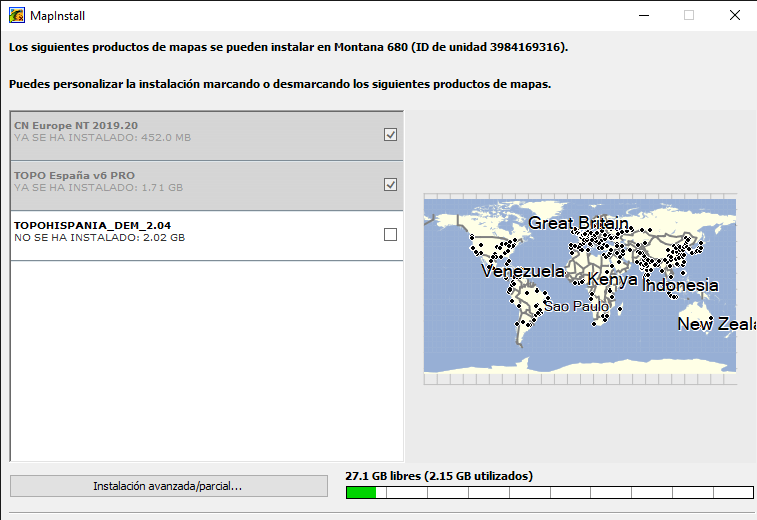Click the 27.1 GB libres storage text
This screenshot has width=757, height=520.
[438, 476]
